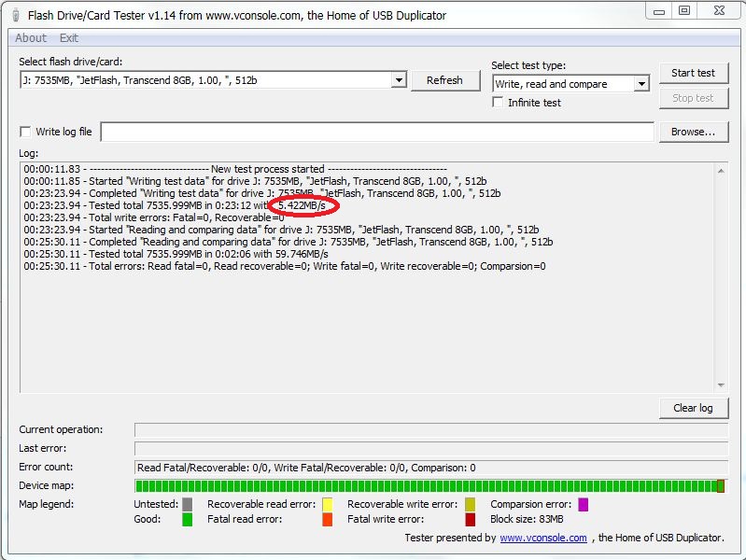Click the green Good legend swatch

click(x=188, y=520)
